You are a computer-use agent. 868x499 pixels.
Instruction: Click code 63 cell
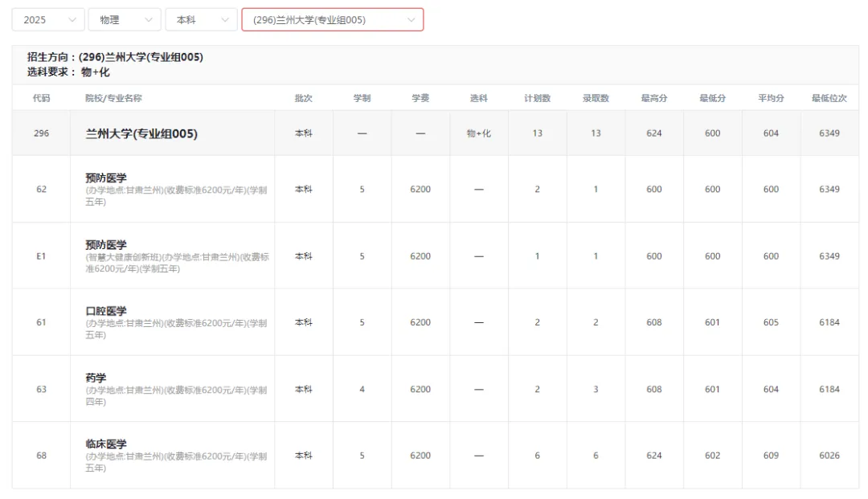[42, 390]
